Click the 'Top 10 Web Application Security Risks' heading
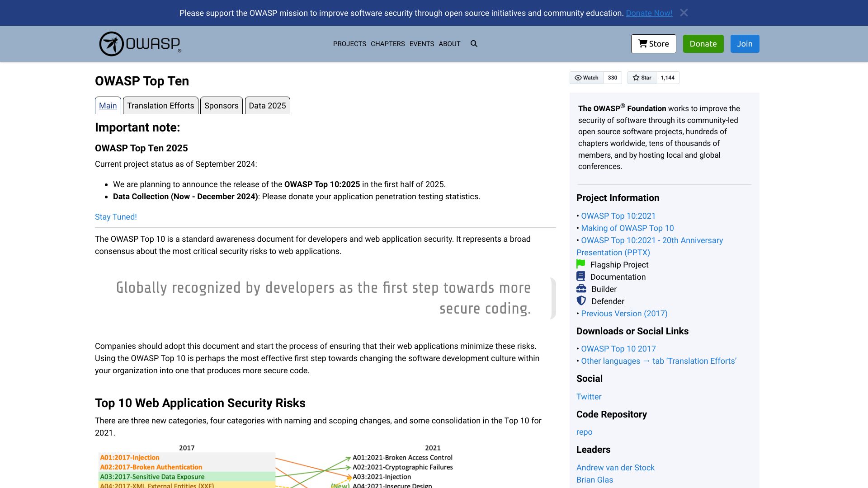The height and width of the screenshot is (488, 868). click(x=200, y=403)
